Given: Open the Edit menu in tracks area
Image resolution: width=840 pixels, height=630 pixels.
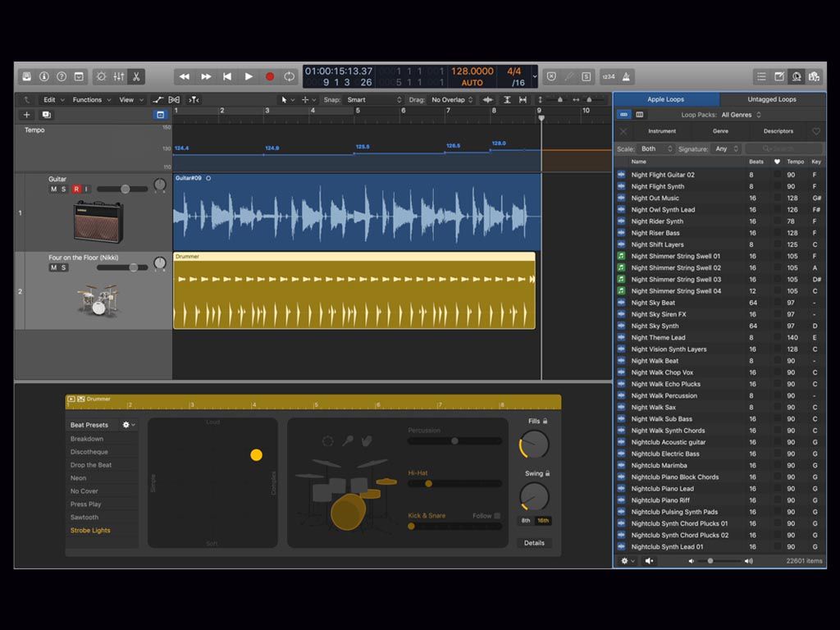Looking at the screenshot, I should tap(53, 99).
